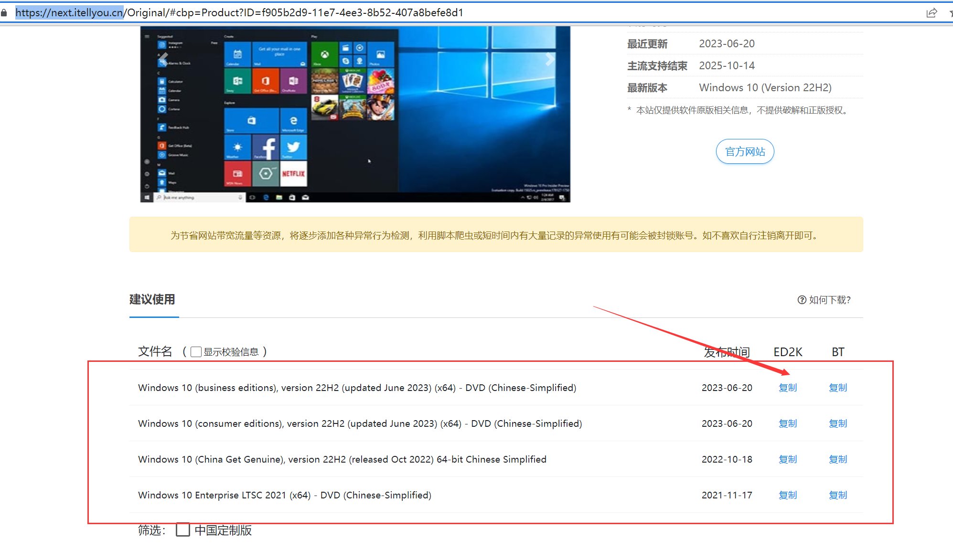Image resolution: width=953 pixels, height=560 pixels.
Task: Click the lock icon beside the URL
Action: [x=4, y=13]
